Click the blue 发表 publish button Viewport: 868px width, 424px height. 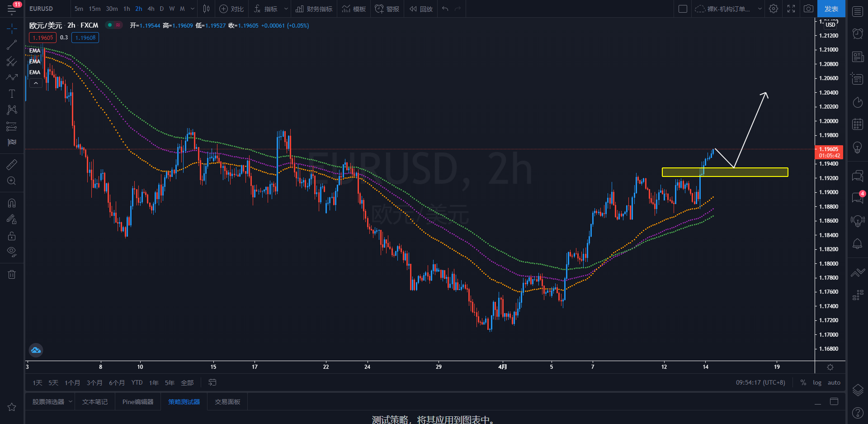831,9
